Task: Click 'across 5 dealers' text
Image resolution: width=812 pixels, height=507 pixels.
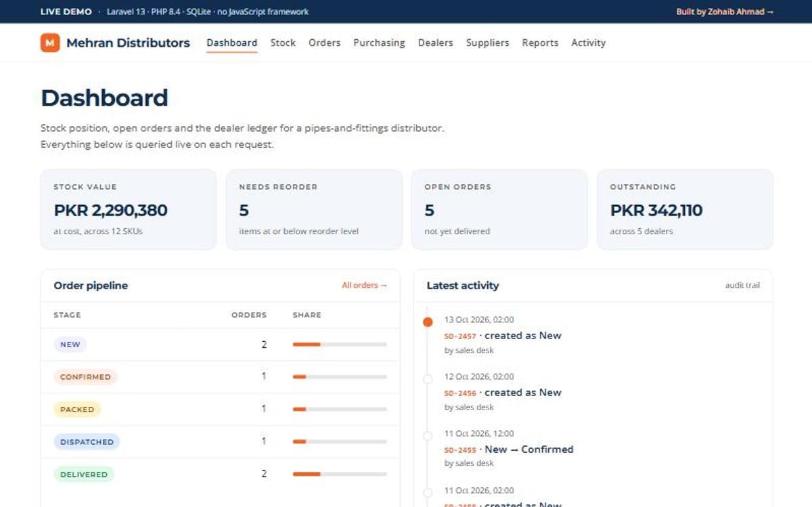Action: point(641,232)
